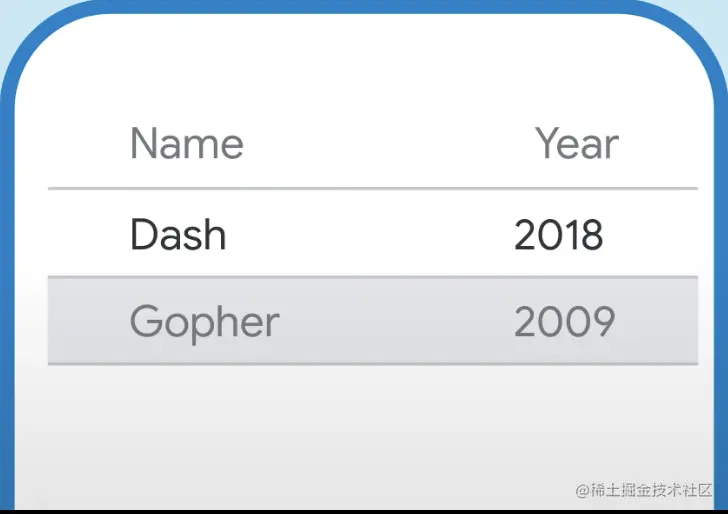Screen dimensions: 728x514
Task: Click empty area below the table
Action: (372, 430)
